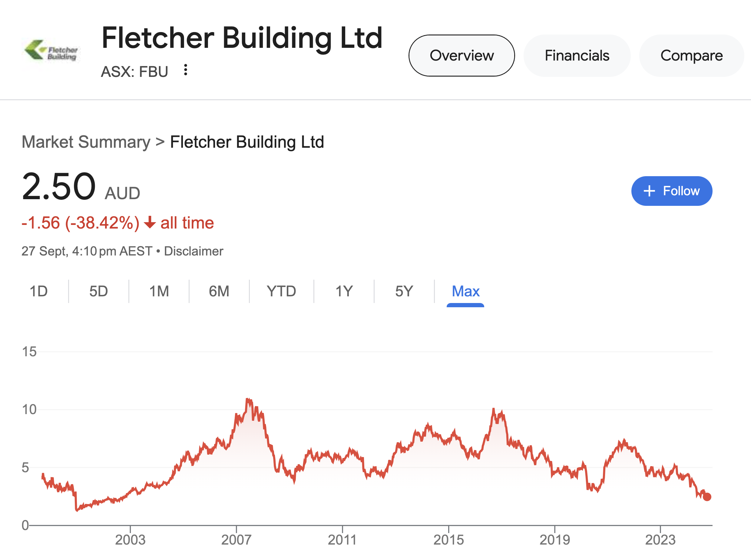Click the red end-point marker on chart
Image resolution: width=751 pixels, height=560 pixels.
coord(706,497)
